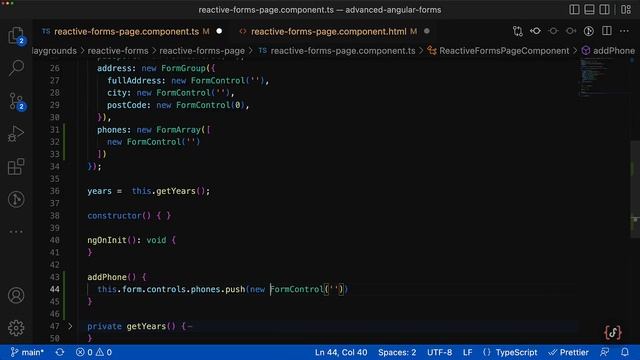Click on 'phones: new FormArray([' line
This screenshot has width=640, height=360.
pos(153,130)
